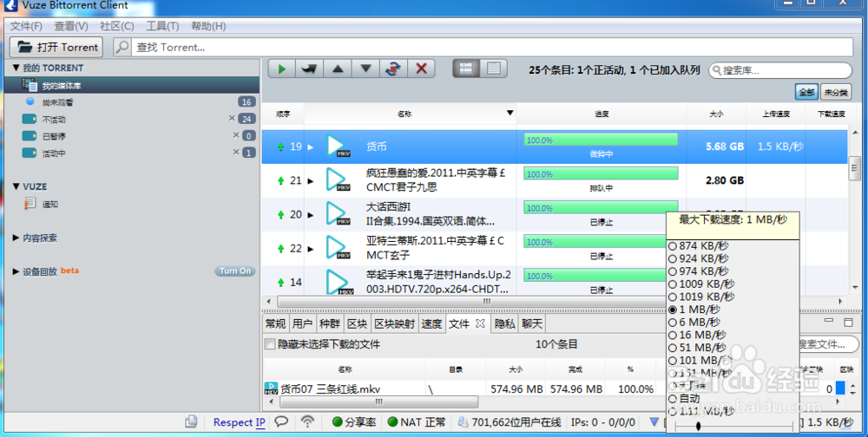
Task: Click the chat bubble icon in the status bar
Action: point(282,421)
